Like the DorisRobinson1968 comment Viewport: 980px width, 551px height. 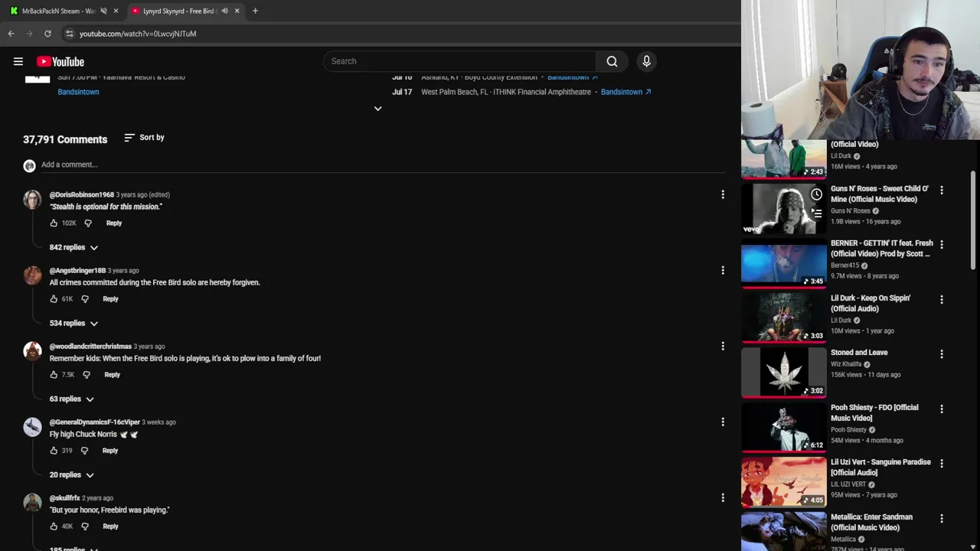coord(54,223)
